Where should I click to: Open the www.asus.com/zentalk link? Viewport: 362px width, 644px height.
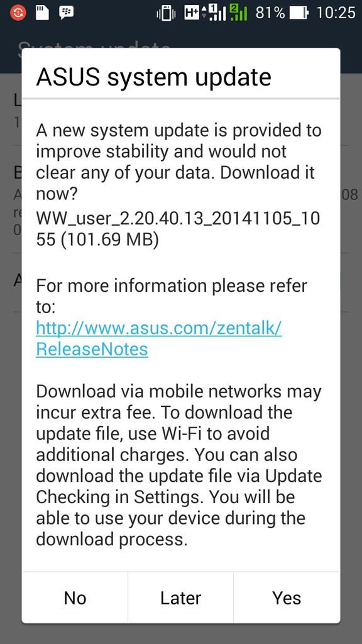click(x=159, y=328)
